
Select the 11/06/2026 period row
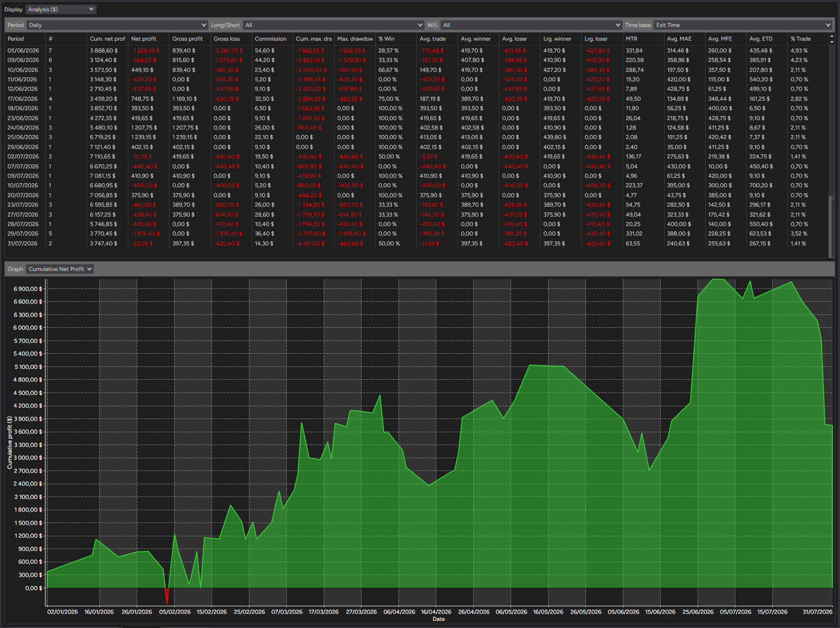point(416,79)
